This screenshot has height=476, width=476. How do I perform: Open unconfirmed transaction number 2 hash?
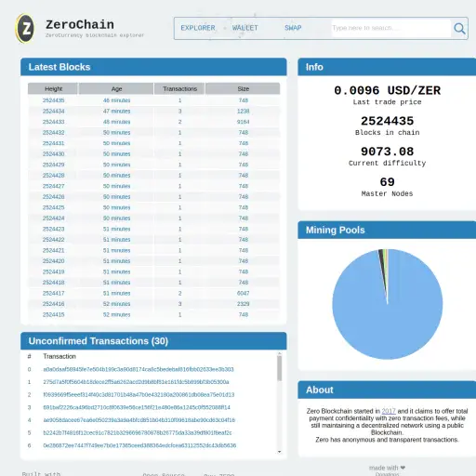point(139,394)
